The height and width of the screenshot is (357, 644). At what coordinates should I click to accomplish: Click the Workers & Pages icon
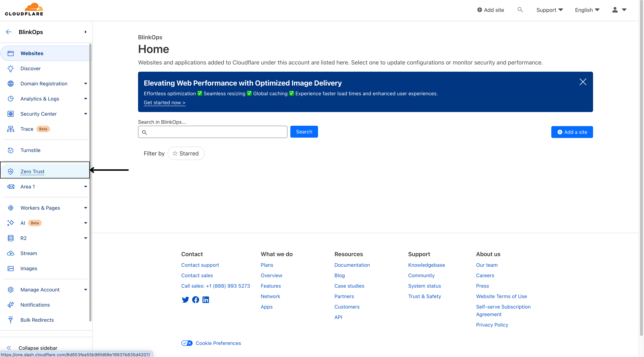10,208
